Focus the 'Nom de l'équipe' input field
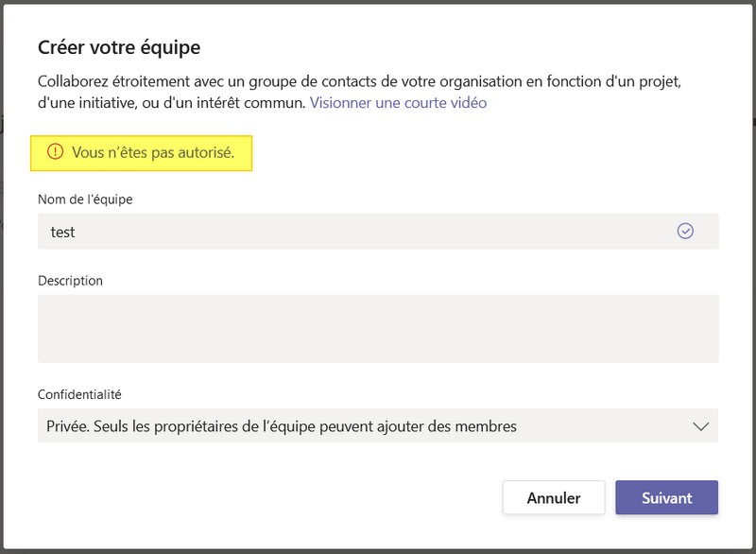 (359, 231)
